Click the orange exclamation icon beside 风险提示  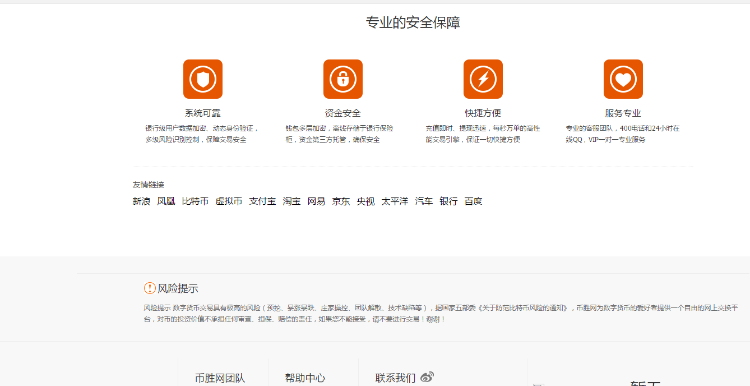click(x=150, y=288)
